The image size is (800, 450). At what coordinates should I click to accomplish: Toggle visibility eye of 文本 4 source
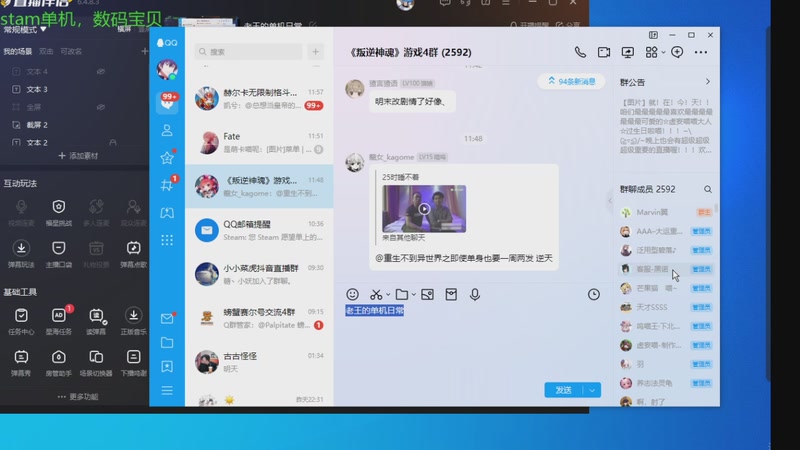pos(101,71)
